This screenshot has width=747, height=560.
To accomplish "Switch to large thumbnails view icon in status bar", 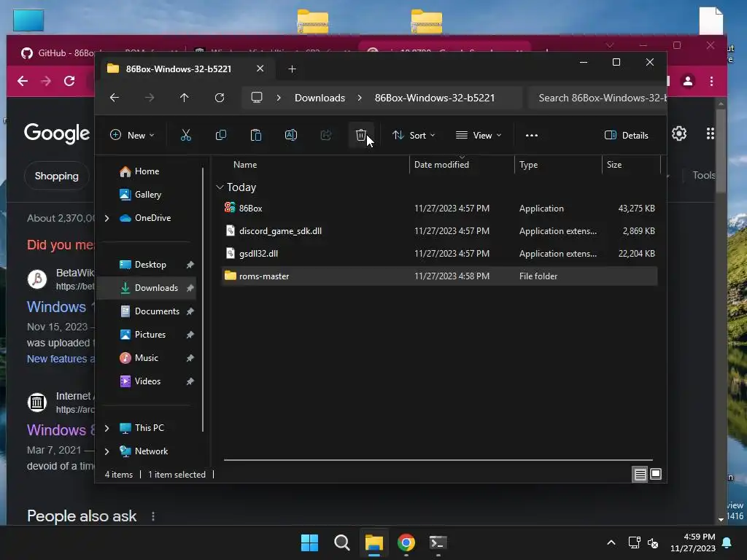I will 656,474.
